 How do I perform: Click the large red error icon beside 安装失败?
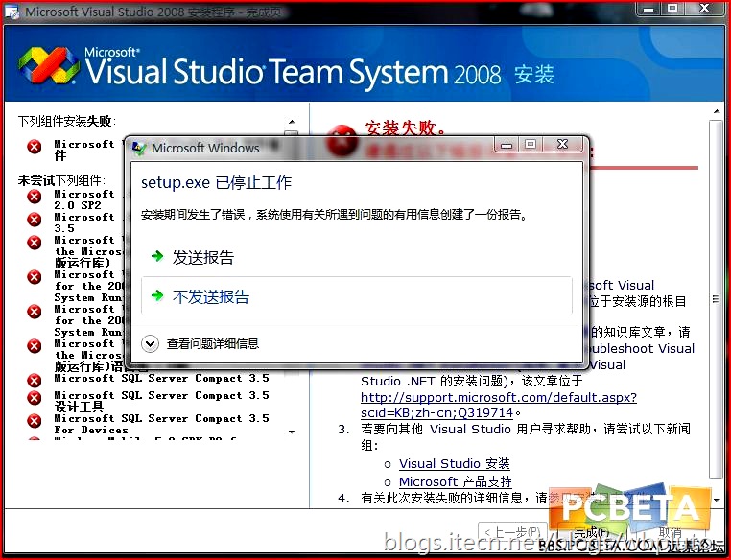[341, 139]
